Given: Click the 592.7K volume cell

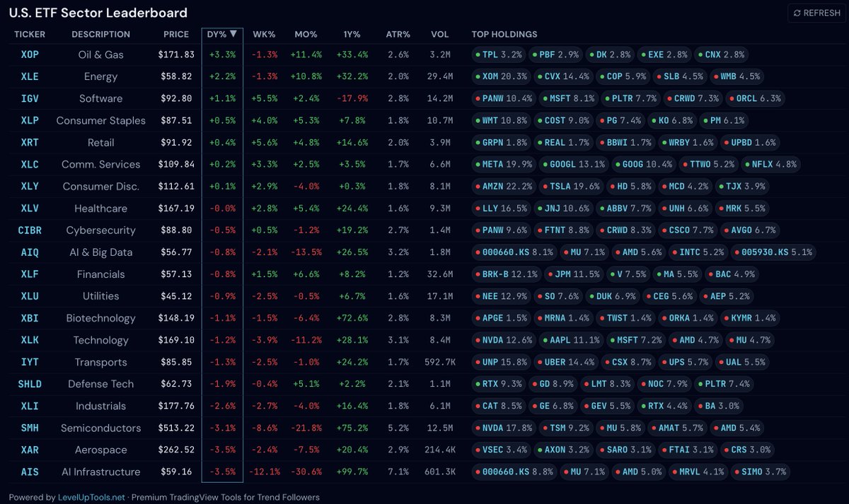Looking at the screenshot, I should point(439,362).
